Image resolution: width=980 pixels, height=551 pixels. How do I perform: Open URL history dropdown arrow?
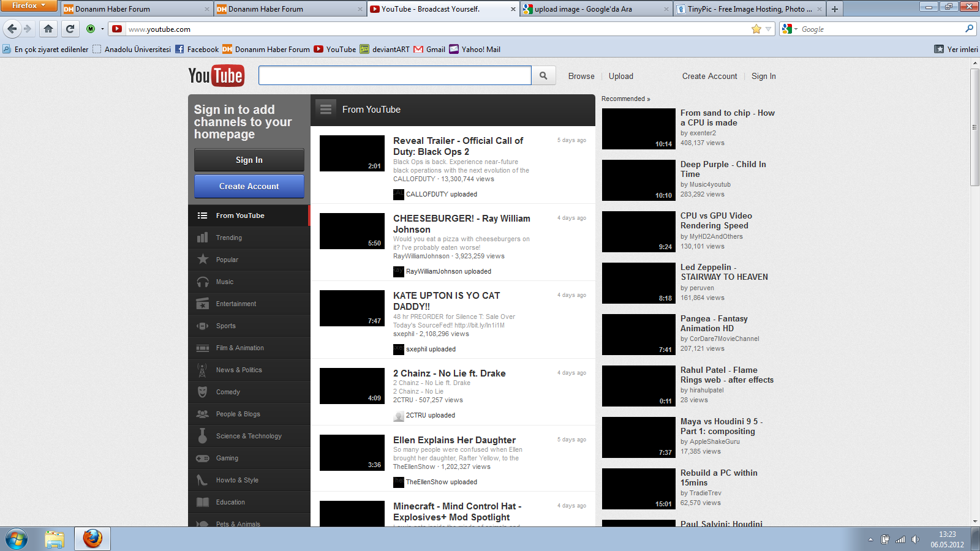pyautogui.click(x=768, y=29)
